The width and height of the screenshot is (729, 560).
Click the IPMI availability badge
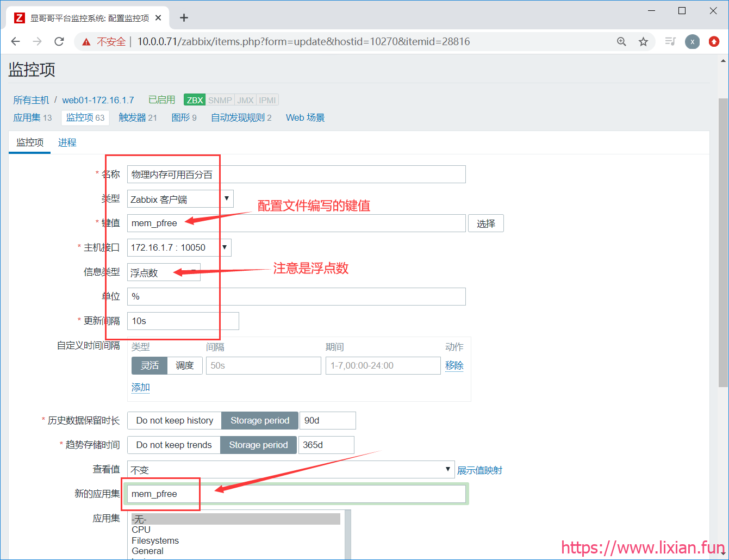click(x=267, y=100)
